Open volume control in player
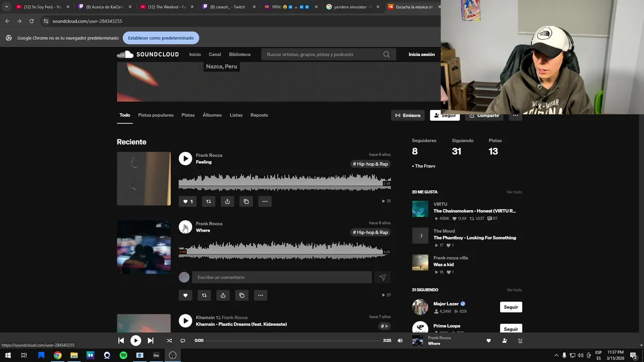The height and width of the screenshot is (362, 644). click(x=400, y=340)
